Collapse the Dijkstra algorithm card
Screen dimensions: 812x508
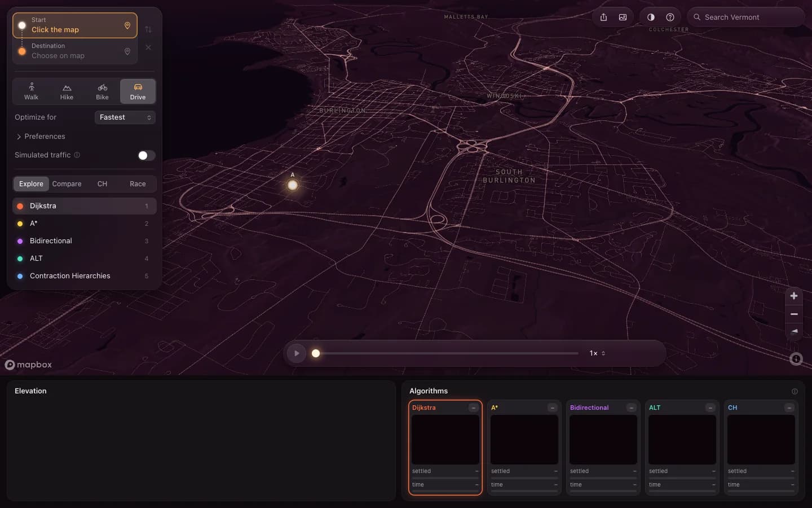(473, 408)
